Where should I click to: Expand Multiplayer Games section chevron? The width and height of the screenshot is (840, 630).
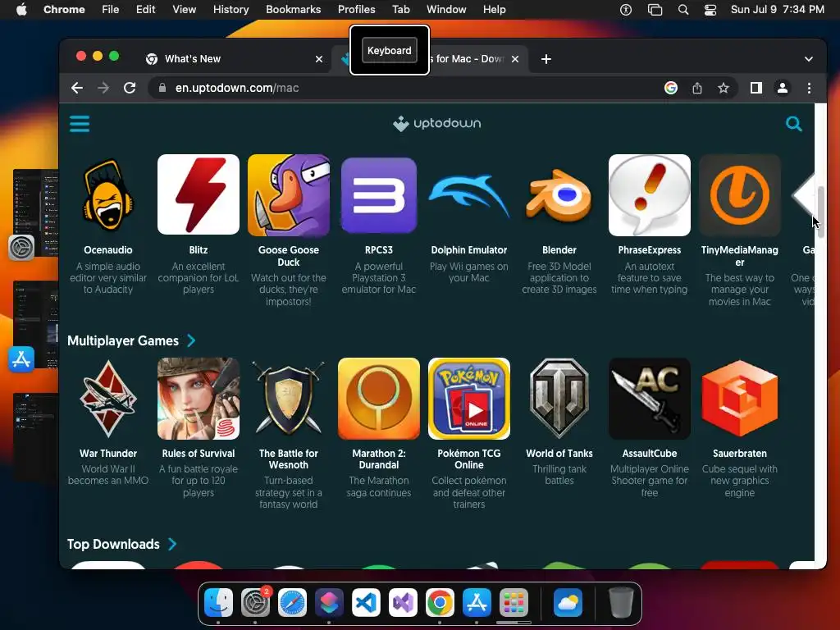191,340
